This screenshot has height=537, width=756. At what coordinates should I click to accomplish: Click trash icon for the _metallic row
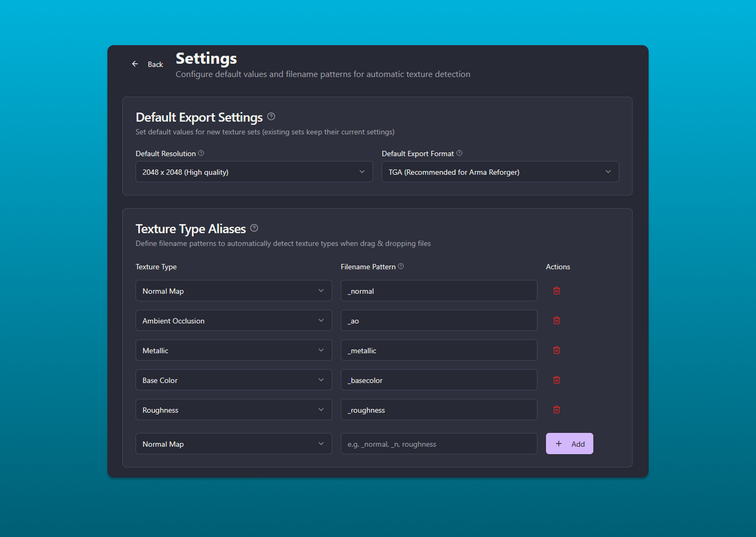(x=556, y=350)
